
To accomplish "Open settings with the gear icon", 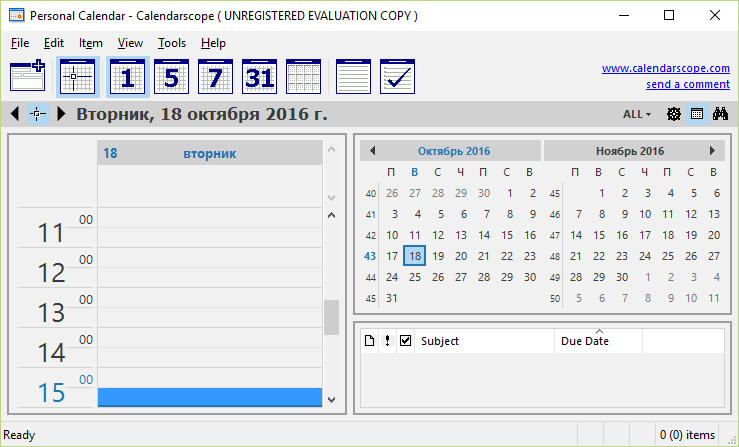I will pos(674,114).
